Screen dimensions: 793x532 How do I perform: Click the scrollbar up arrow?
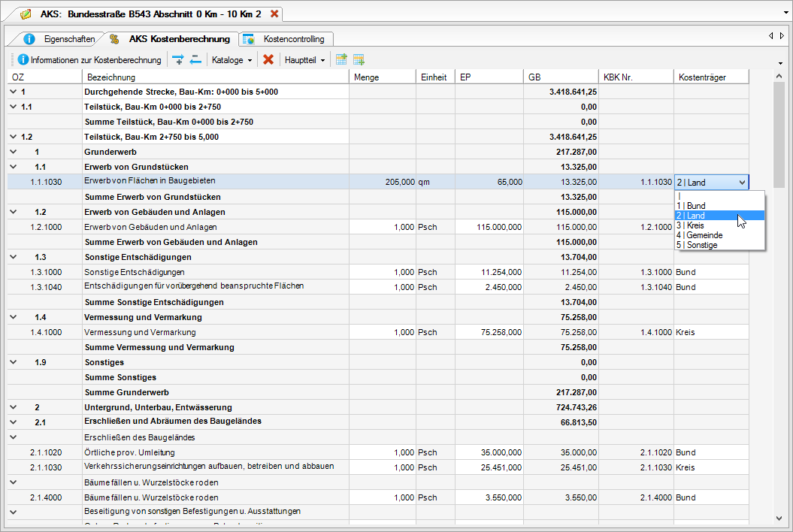pyautogui.click(x=779, y=76)
